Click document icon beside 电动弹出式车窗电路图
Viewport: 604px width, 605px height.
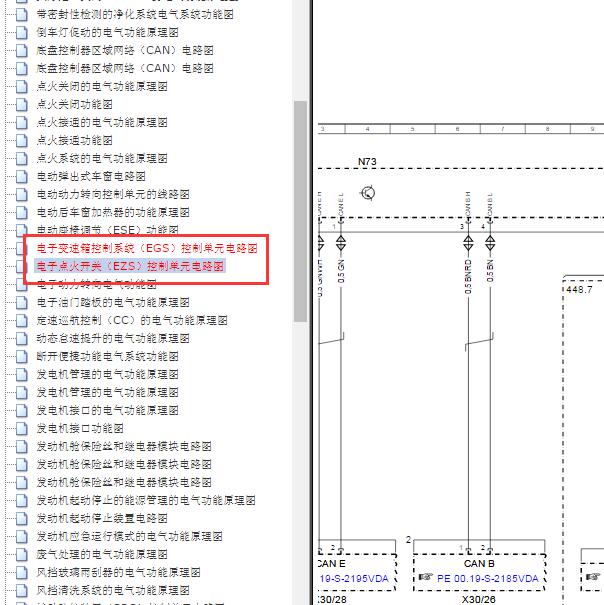(x=22, y=177)
